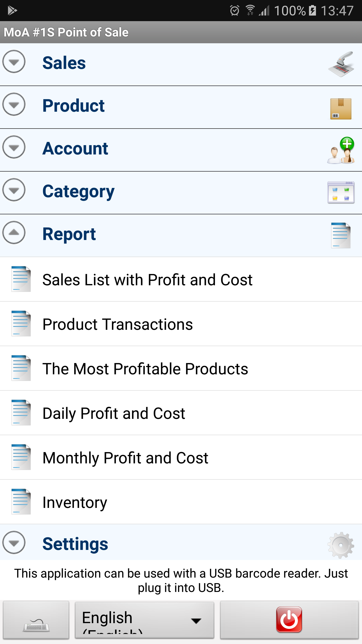Viewport: 362px width, 644px height.
Task: Tap the add-users Account icon
Action: click(341, 150)
